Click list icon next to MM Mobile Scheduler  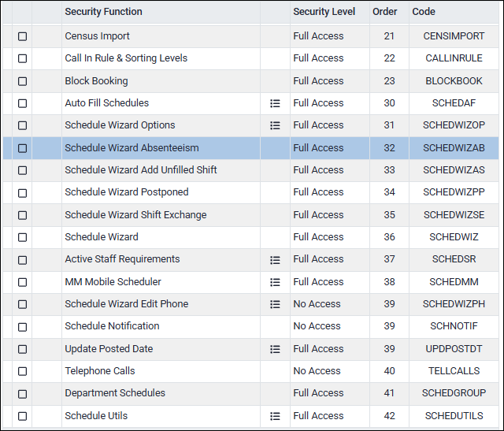point(275,282)
